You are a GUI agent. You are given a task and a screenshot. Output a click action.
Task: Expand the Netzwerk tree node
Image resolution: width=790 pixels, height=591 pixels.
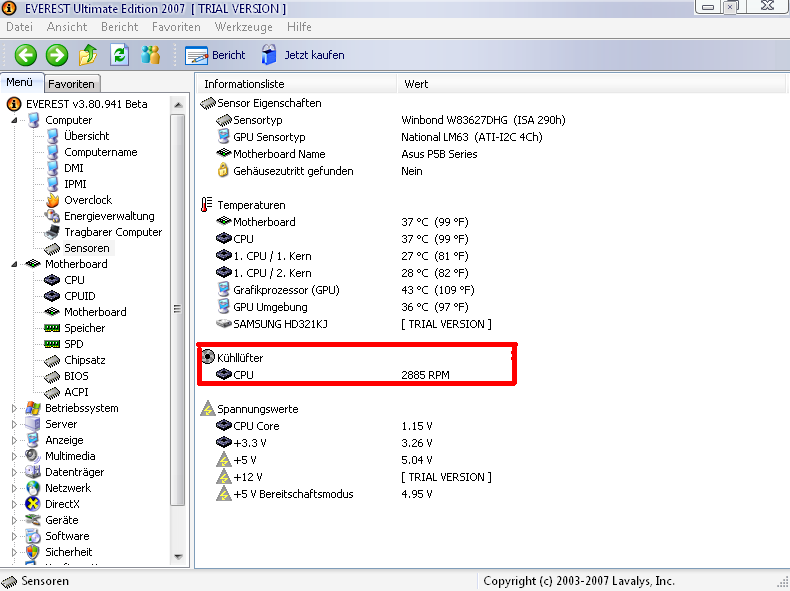[x=14, y=488]
